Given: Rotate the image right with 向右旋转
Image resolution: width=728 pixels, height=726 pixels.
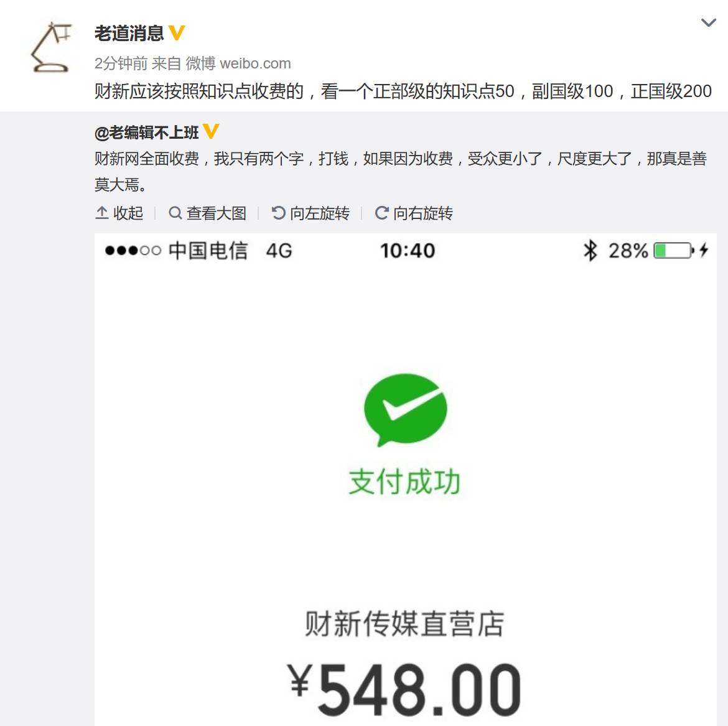Looking at the screenshot, I should coord(414,213).
